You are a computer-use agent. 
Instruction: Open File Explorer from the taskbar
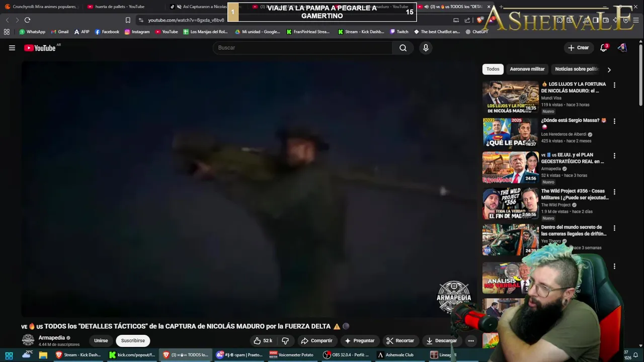[43, 355]
